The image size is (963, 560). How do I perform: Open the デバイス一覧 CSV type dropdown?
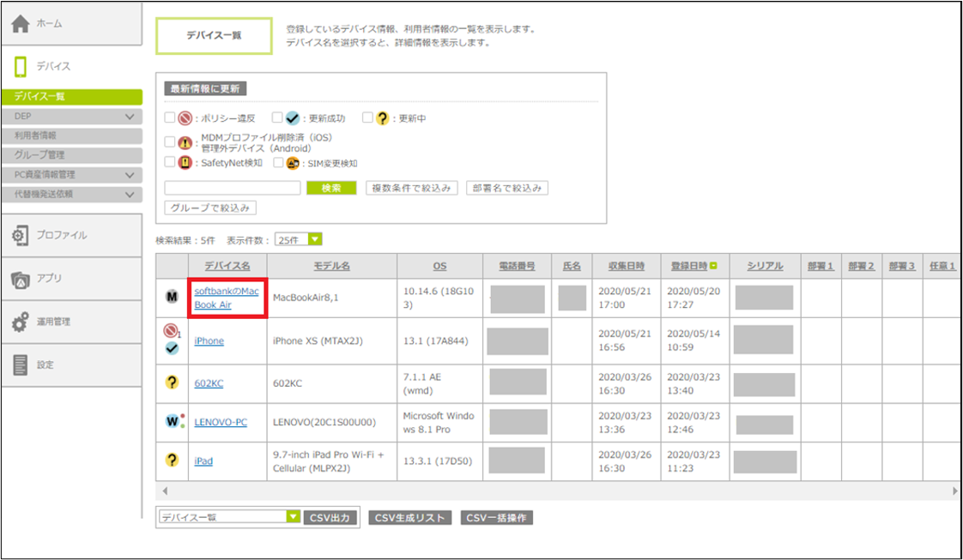click(x=228, y=517)
